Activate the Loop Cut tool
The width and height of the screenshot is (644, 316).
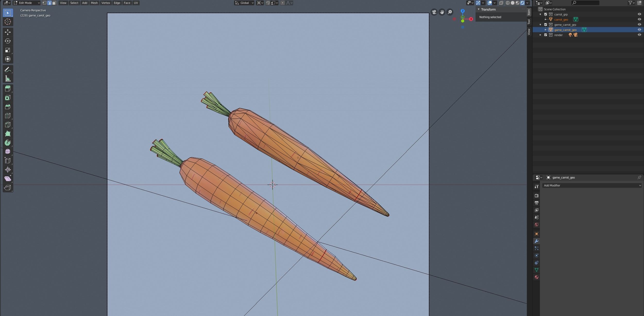(x=8, y=116)
